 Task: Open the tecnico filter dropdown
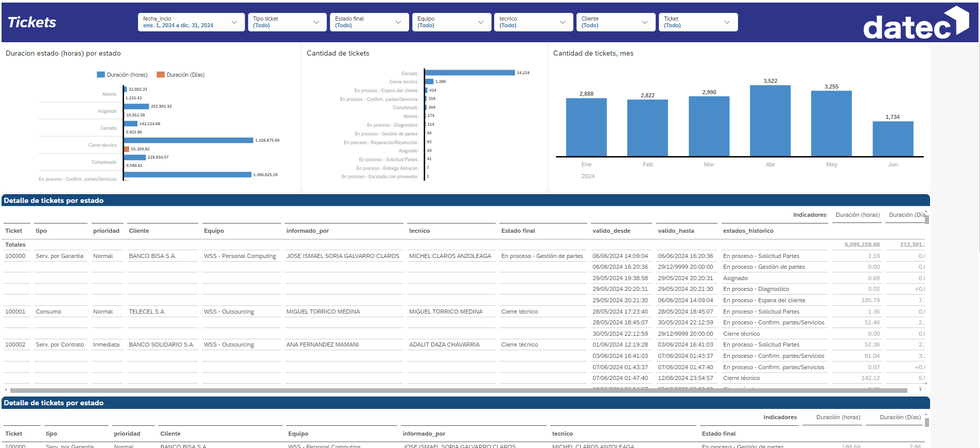pos(533,22)
